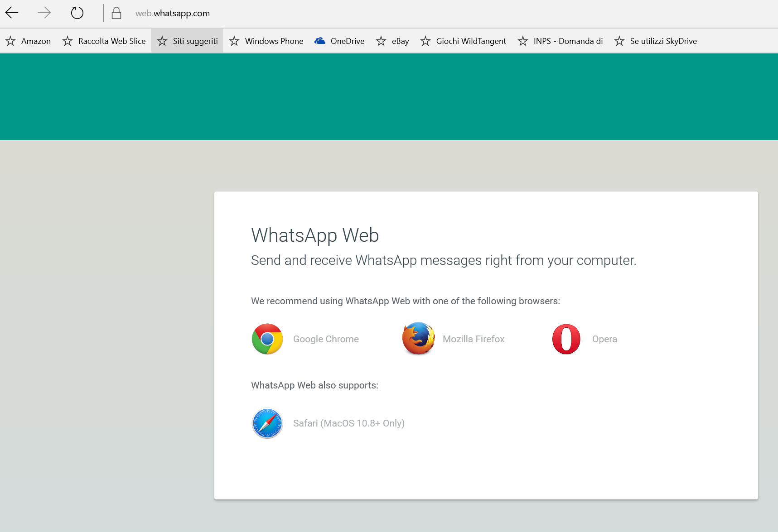Select the Siti suggeriti favorite
The image size is (778, 532).
point(188,41)
